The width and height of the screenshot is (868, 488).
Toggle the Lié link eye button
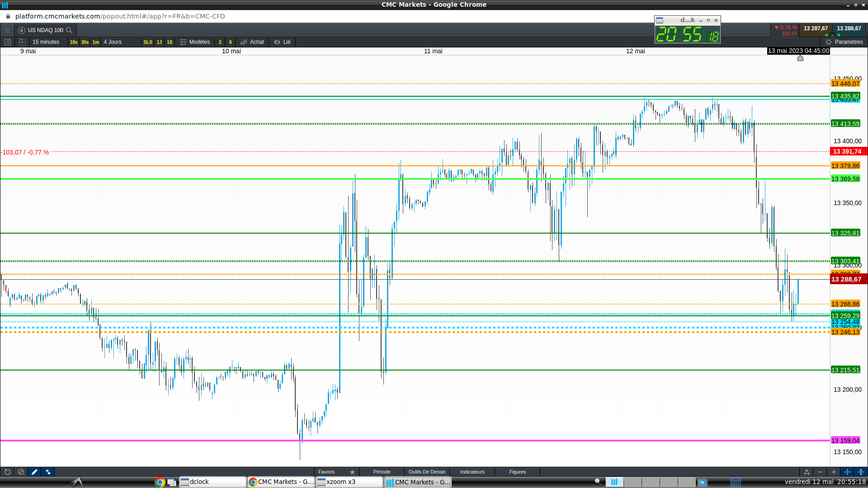pyautogui.click(x=283, y=42)
